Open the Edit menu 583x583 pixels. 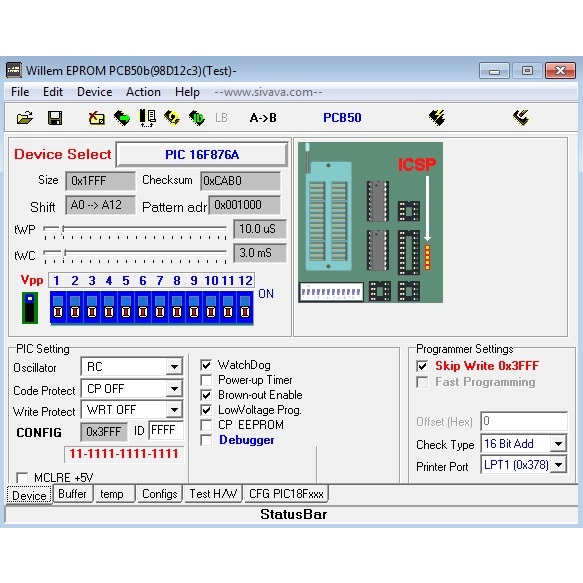click(x=53, y=92)
